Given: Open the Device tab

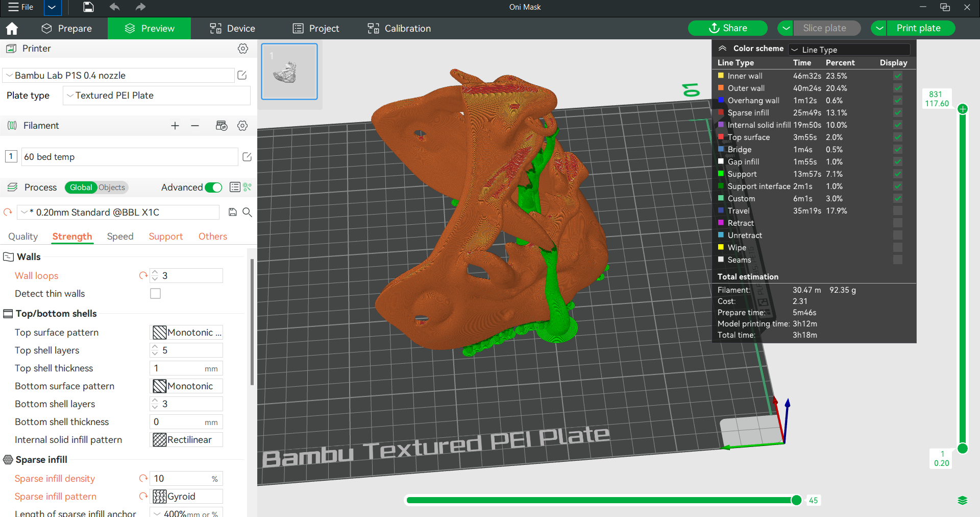Looking at the screenshot, I should tap(232, 29).
